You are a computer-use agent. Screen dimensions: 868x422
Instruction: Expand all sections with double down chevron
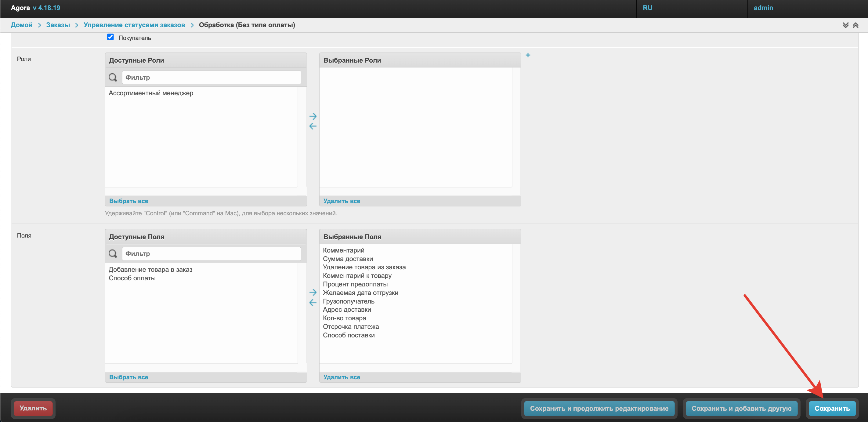coord(845,25)
